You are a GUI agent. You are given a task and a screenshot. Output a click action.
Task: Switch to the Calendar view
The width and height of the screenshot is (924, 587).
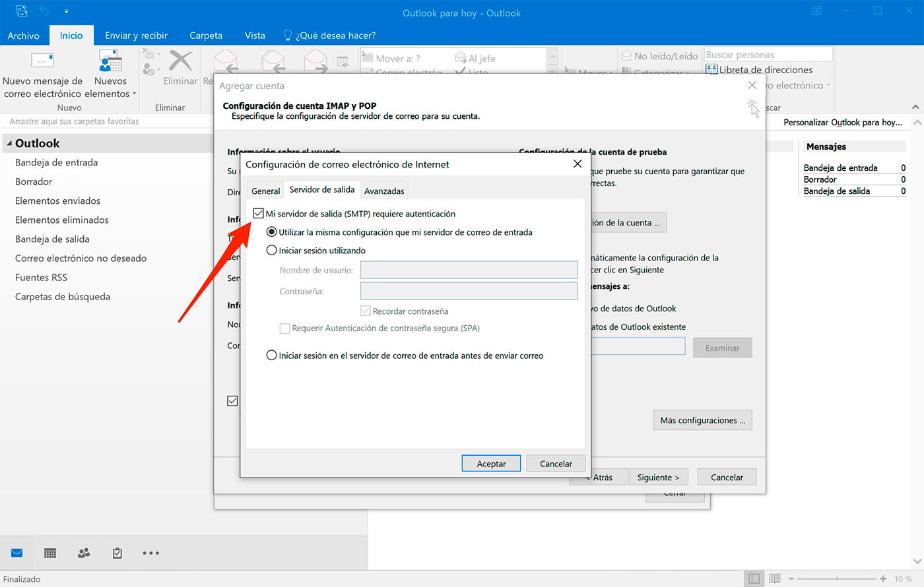tap(49, 553)
